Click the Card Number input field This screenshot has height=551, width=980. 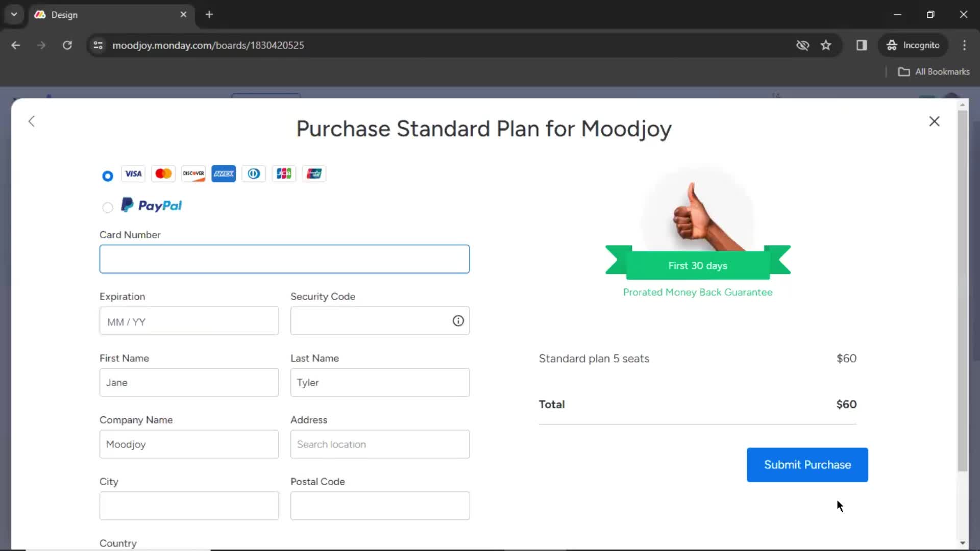pos(285,259)
